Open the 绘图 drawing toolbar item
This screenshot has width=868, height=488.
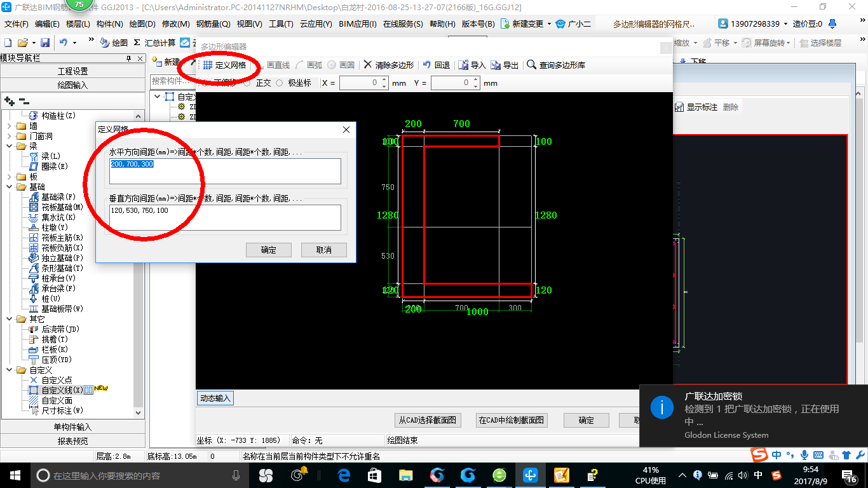click(x=114, y=43)
